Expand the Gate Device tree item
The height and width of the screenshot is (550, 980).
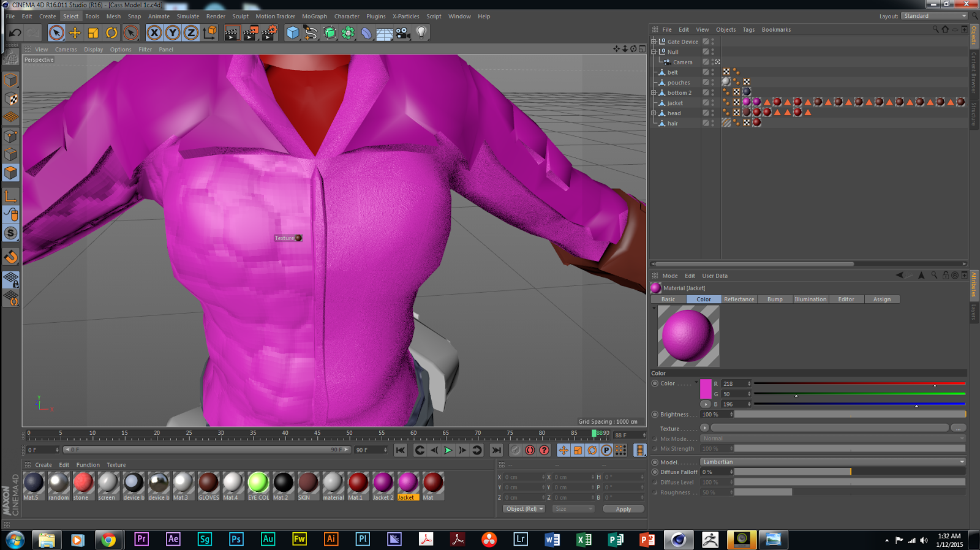click(x=654, y=42)
